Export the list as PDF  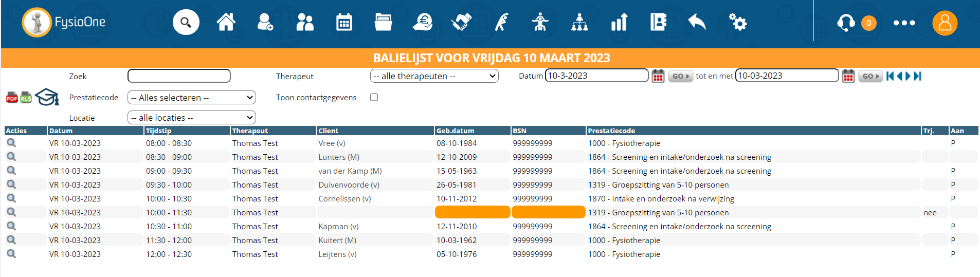12,98
